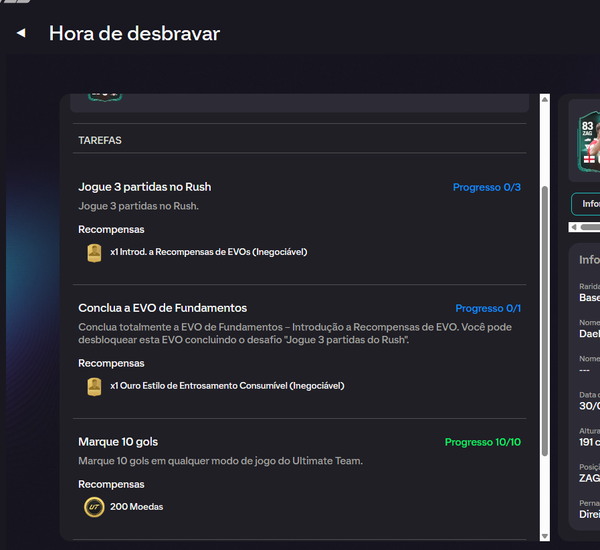Select the 'Marque 10 gols' task title
The width and height of the screenshot is (600, 550).
(118, 442)
